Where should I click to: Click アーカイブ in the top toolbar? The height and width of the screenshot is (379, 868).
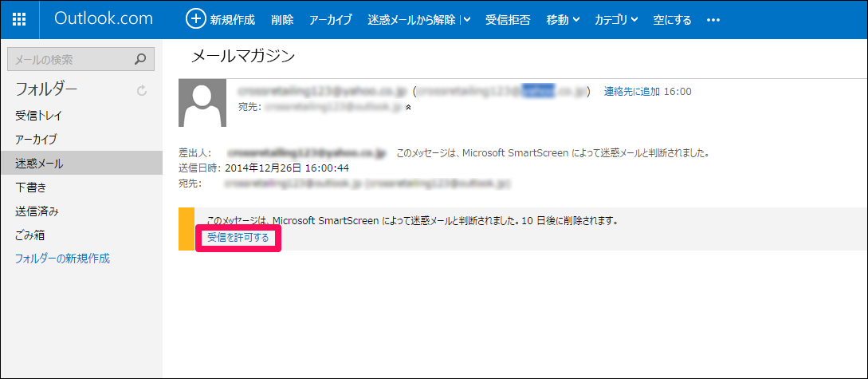[330, 20]
